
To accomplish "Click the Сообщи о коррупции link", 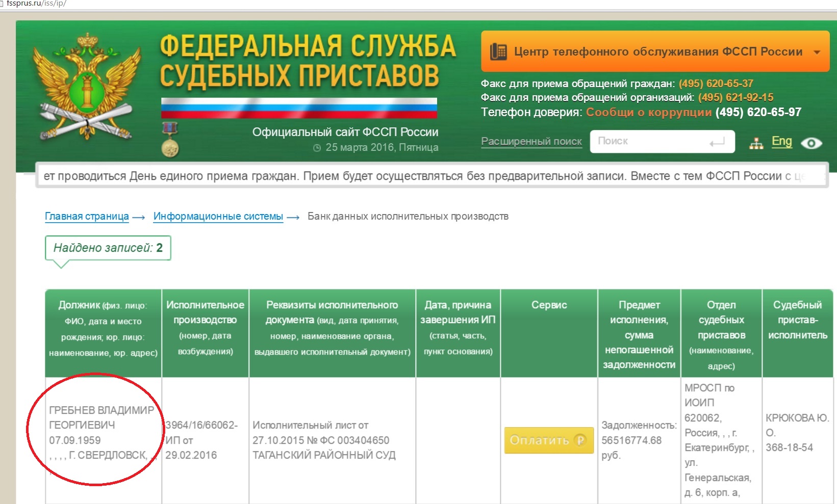I will (x=648, y=112).
